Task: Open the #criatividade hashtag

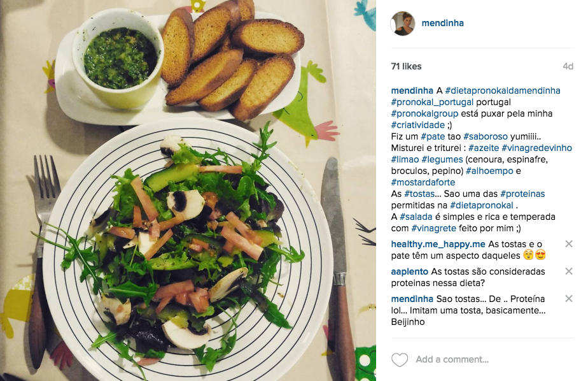Action: 417,125
